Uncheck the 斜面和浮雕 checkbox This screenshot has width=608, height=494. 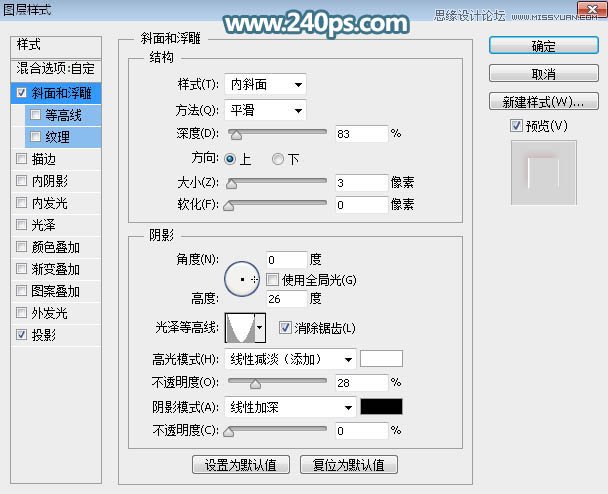pos(21,93)
